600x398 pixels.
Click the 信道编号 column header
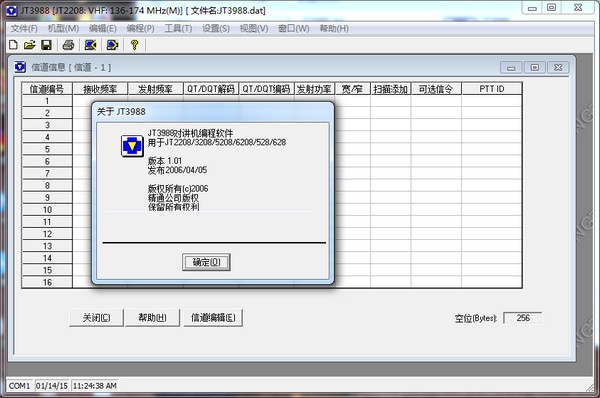pyautogui.click(x=47, y=89)
